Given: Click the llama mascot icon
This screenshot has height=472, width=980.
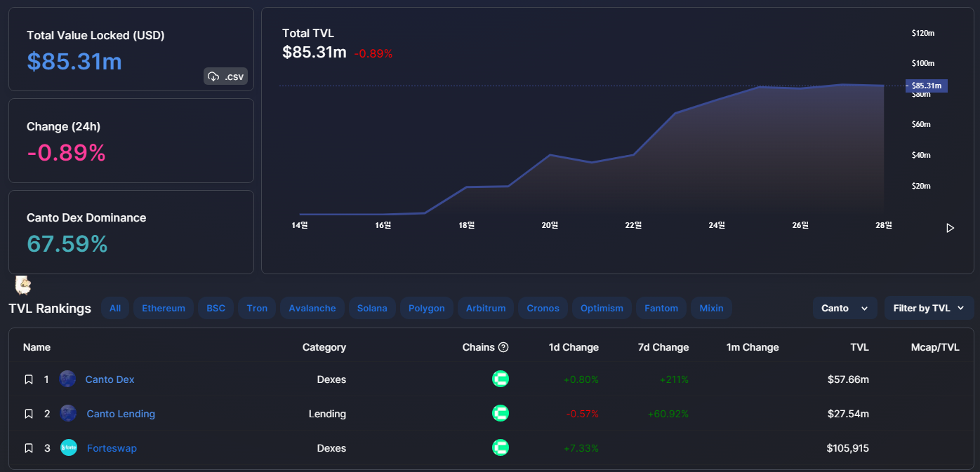Looking at the screenshot, I should click(24, 285).
